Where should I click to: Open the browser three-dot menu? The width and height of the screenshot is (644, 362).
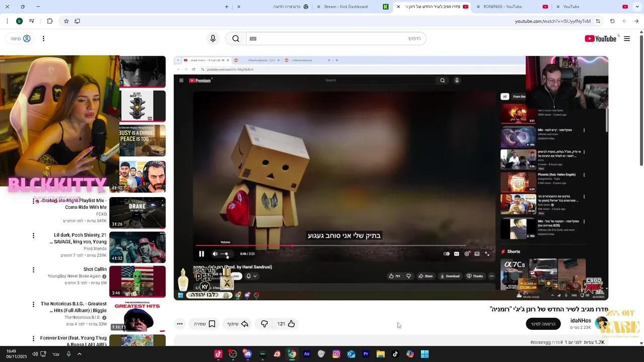(x=7, y=21)
